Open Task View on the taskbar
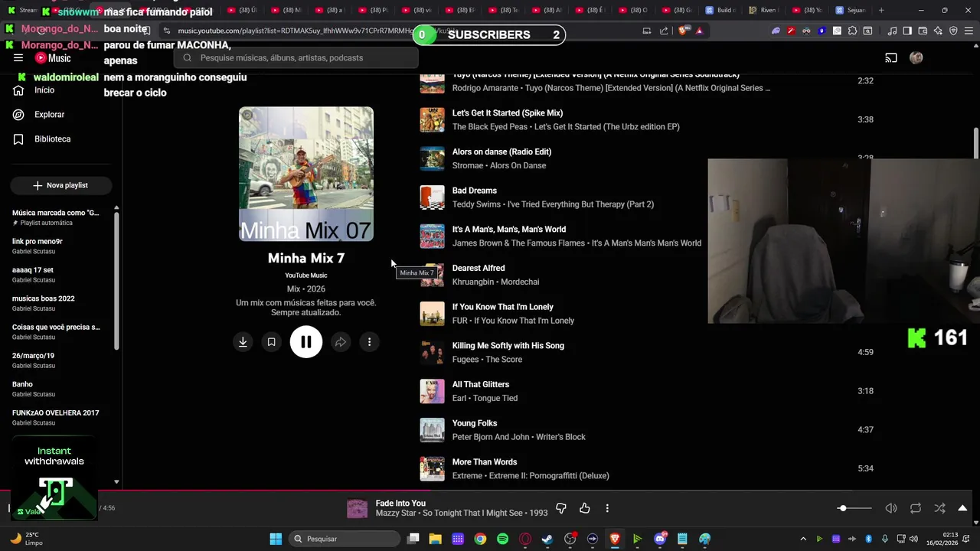Image resolution: width=980 pixels, height=551 pixels. (x=413, y=539)
